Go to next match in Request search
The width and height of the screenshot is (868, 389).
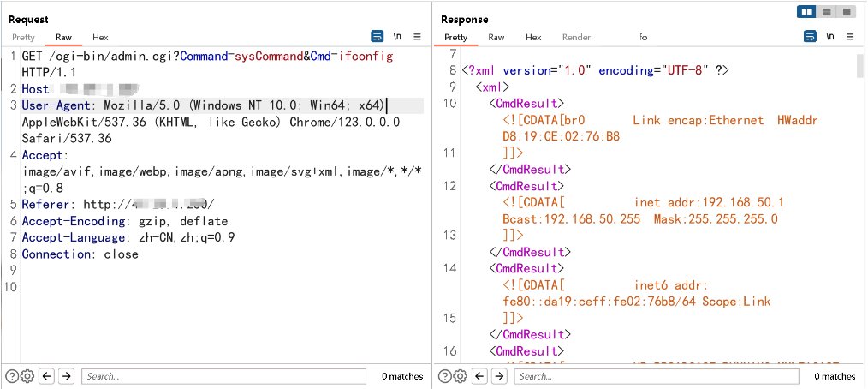pos(67,377)
